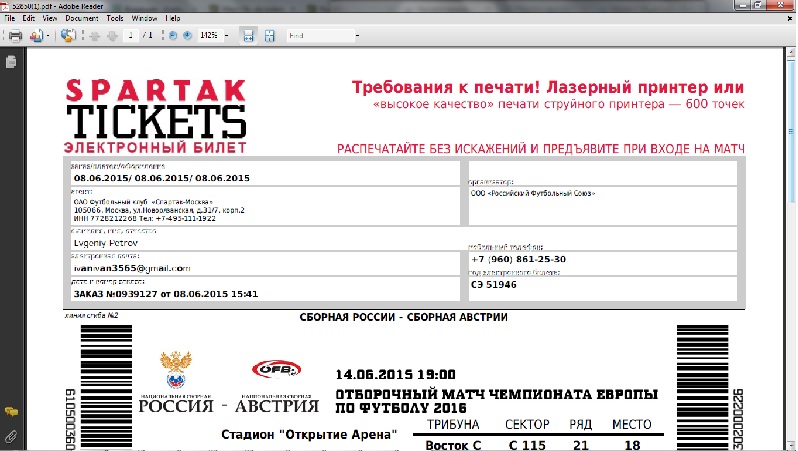The width and height of the screenshot is (798, 451).
Task: Click the page number input field
Action: [132, 36]
